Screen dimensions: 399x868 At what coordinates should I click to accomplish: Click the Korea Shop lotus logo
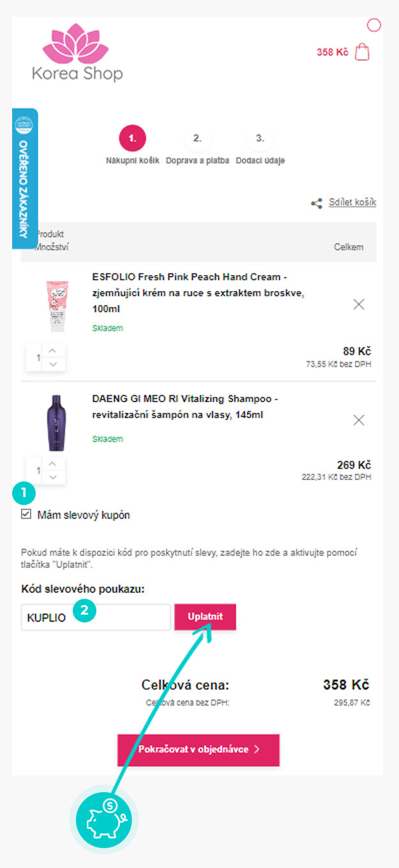click(x=77, y=53)
